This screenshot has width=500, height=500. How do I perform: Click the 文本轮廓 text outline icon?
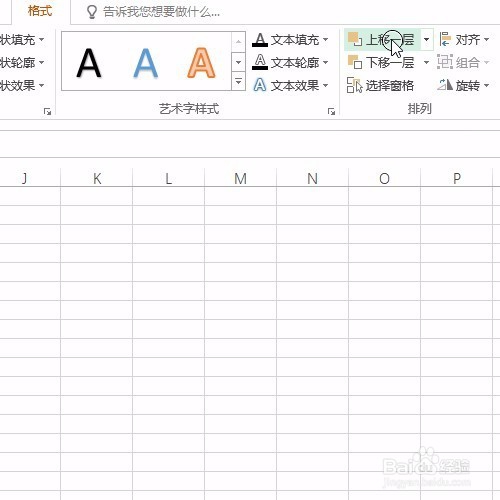pyautogui.click(x=260, y=62)
